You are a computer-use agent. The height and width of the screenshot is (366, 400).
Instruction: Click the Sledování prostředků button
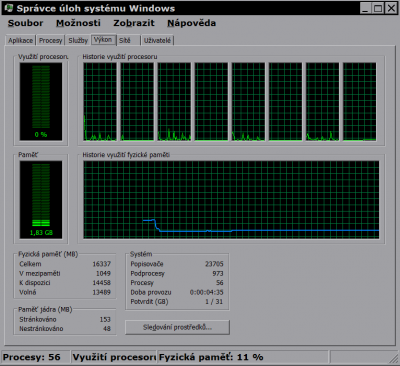click(177, 327)
